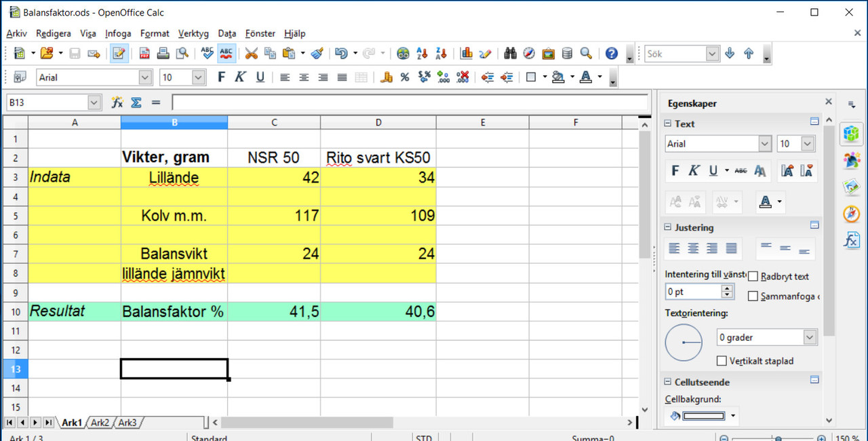
Task: Check the Vertikalt staplad option
Action: [x=722, y=361]
